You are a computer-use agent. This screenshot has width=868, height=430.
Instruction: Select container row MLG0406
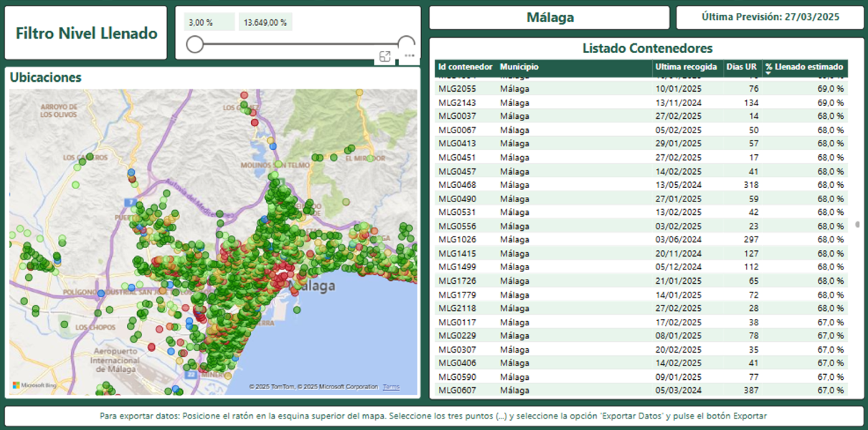[x=642, y=363]
